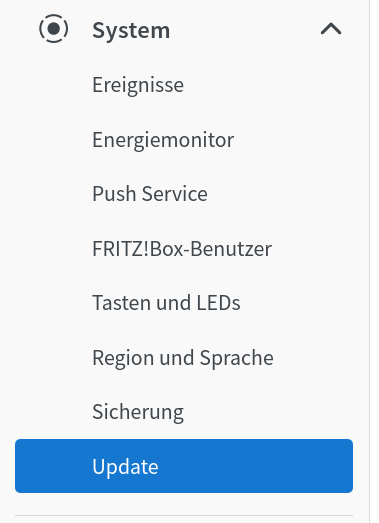Open Push Service settings
Screen dimensions: 379x523
point(150,194)
